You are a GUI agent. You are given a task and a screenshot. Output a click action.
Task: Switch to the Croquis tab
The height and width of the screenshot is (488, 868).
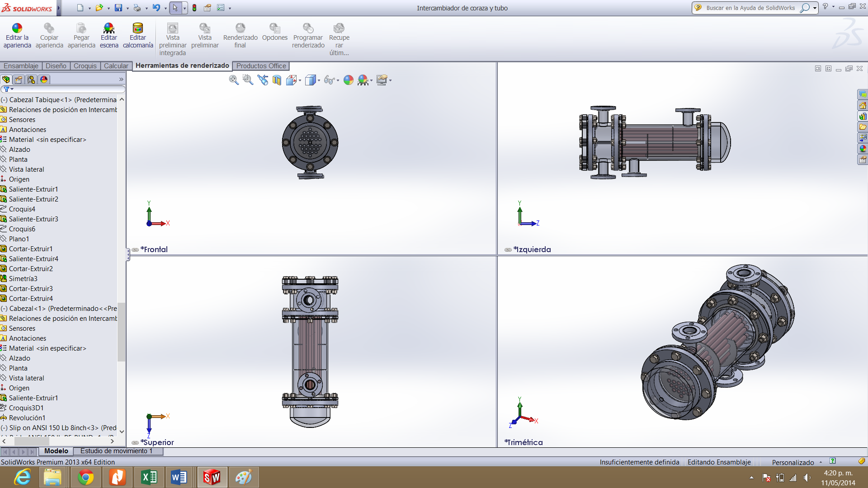pos(85,66)
